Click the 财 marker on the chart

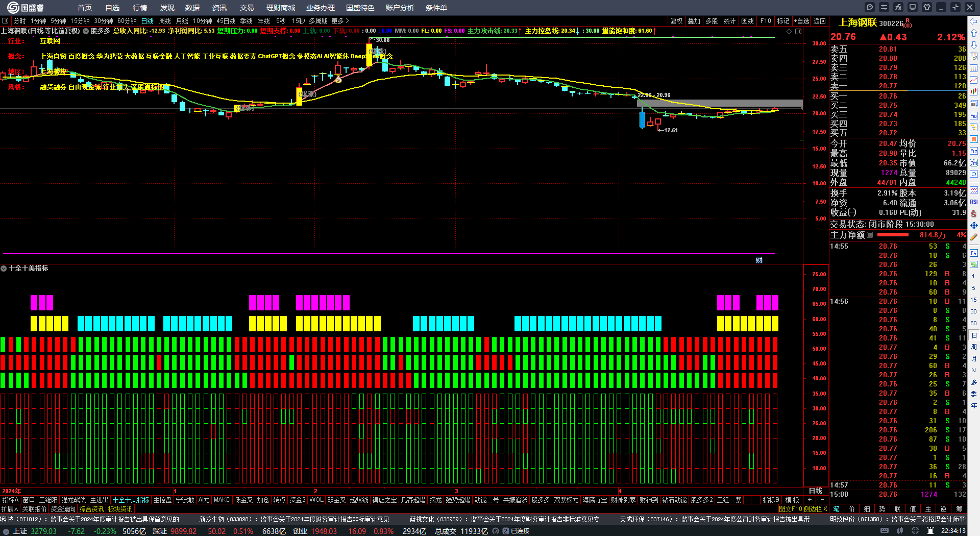(759, 260)
